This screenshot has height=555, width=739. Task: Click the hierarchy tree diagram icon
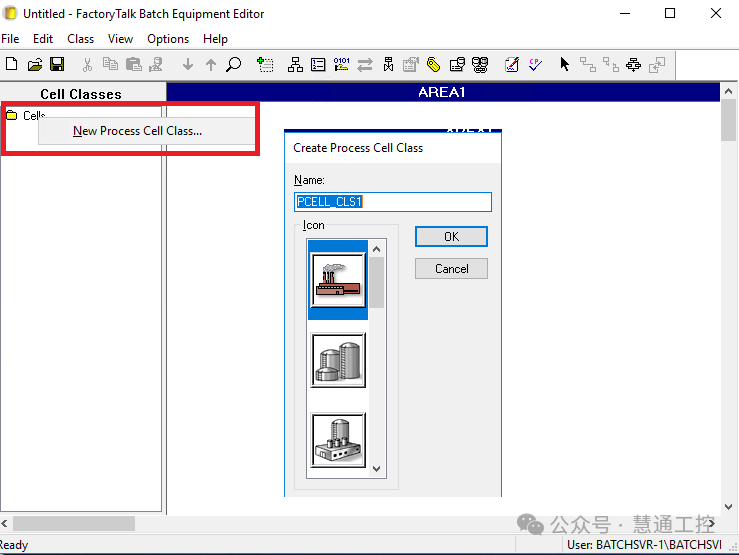295,64
